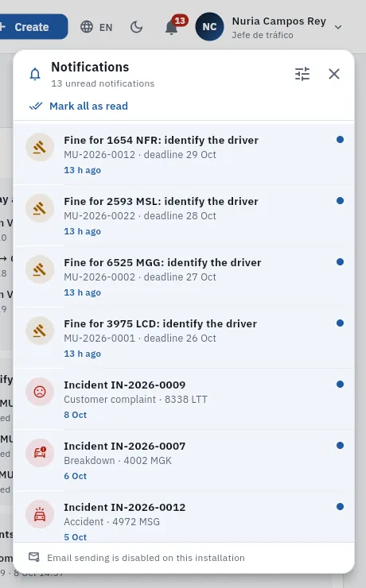Click the accident car icon
Image resolution: width=366 pixels, height=588 pixels.
click(x=40, y=514)
